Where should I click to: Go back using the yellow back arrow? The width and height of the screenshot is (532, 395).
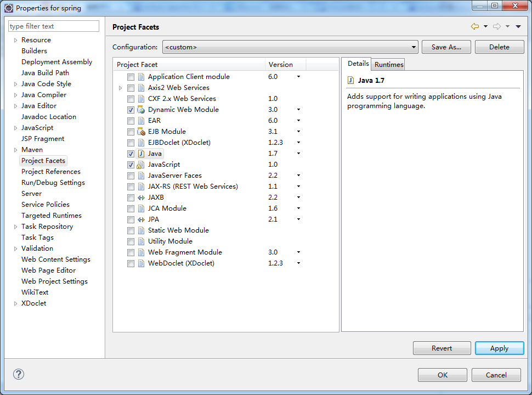point(474,26)
